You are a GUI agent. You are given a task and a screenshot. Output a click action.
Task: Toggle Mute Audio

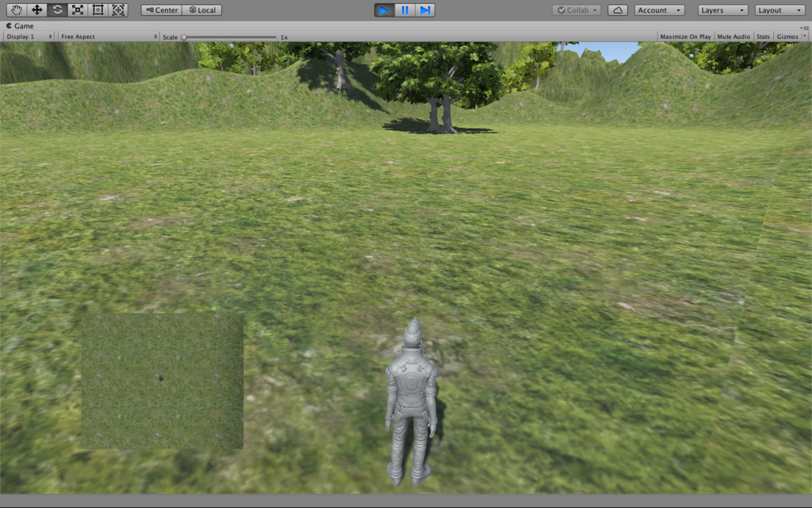[x=733, y=37]
